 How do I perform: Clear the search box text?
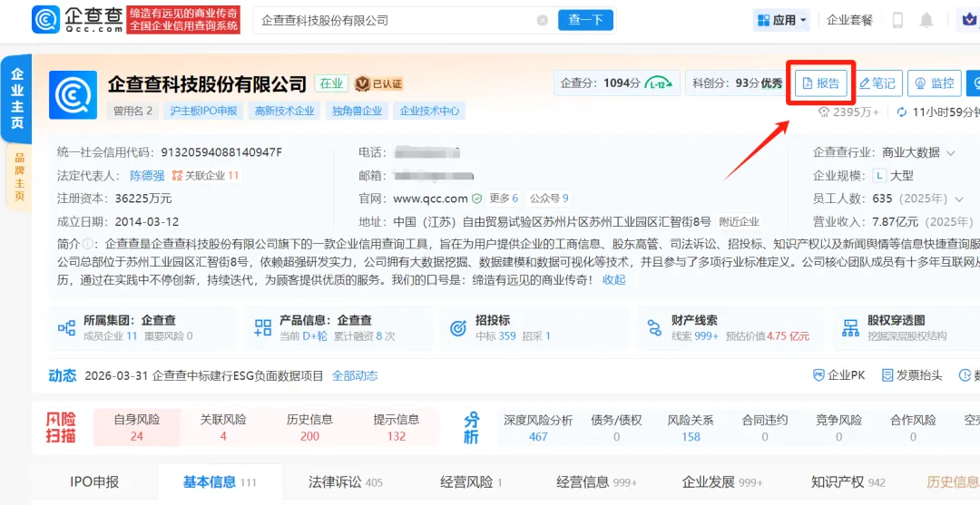pyautogui.click(x=543, y=20)
